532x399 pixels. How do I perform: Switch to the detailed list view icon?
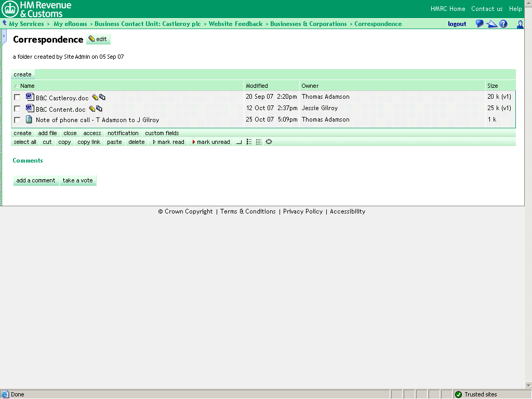(259, 142)
